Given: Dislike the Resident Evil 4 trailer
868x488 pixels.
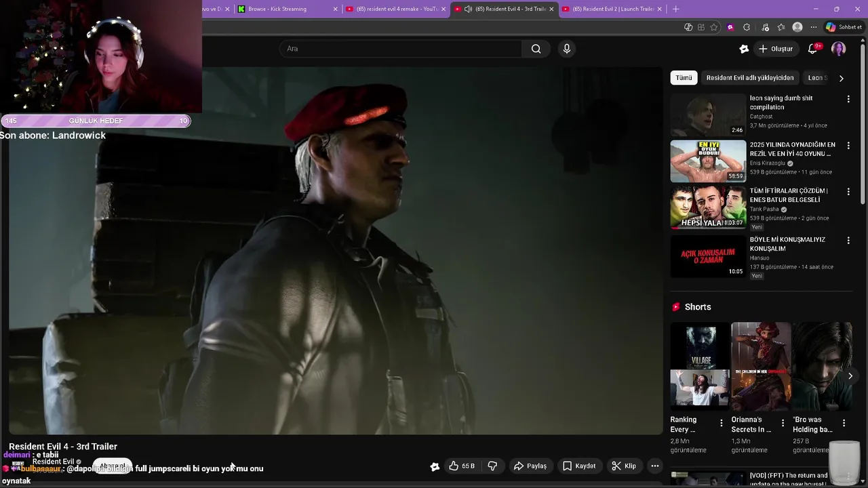Looking at the screenshot, I should 493,466.
